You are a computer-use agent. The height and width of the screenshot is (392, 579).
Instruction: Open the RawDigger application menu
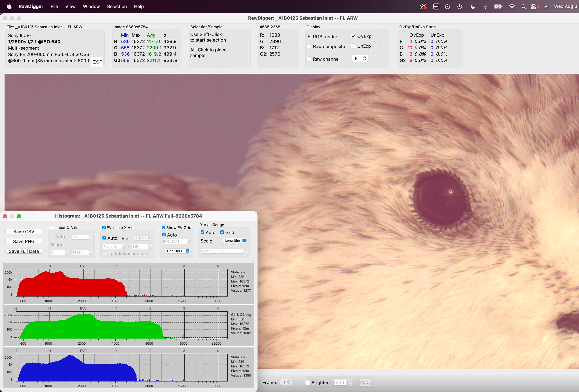coord(31,7)
